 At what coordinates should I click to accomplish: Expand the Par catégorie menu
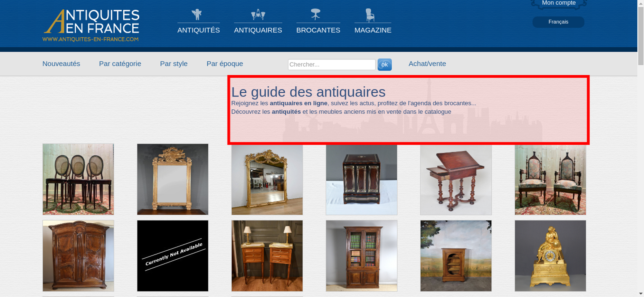click(120, 64)
